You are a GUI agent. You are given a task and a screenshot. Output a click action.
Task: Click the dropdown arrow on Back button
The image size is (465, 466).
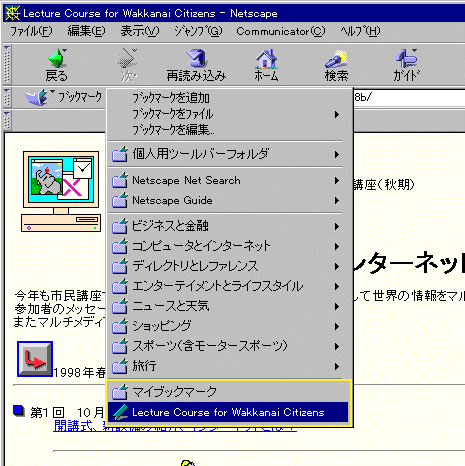pyautogui.click(x=64, y=51)
